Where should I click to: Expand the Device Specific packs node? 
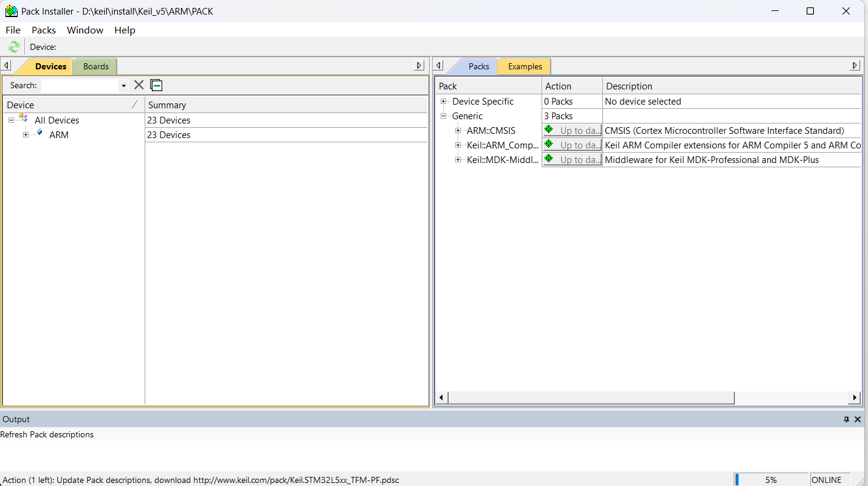(x=444, y=102)
